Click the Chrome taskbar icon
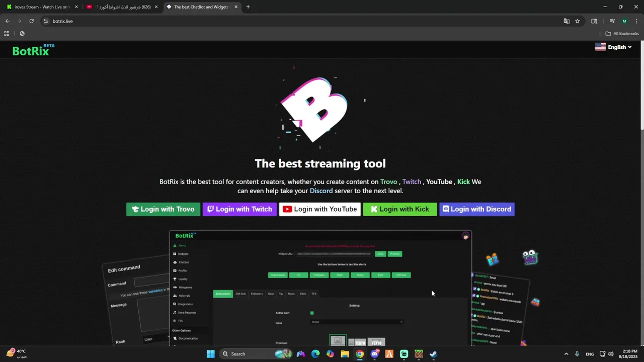The height and width of the screenshot is (362, 644). click(x=360, y=354)
